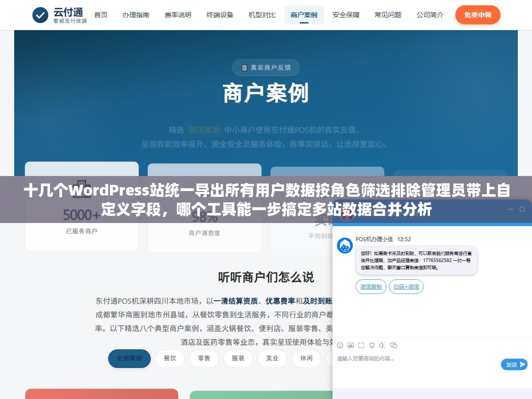Click the screenshot capture icon in chat
Screen dimensions: 532x399
(x=361, y=345)
